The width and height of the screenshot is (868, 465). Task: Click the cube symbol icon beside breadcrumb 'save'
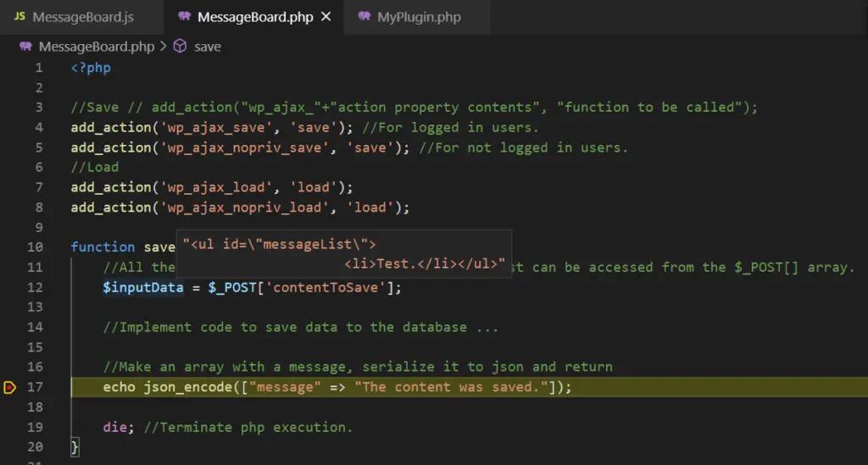tap(180, 47)
